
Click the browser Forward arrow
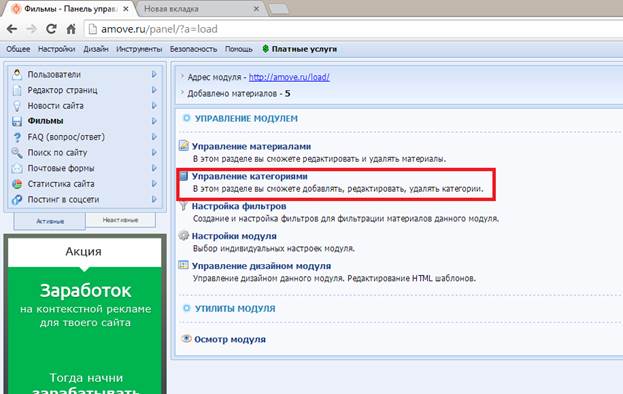click(31, 29)
